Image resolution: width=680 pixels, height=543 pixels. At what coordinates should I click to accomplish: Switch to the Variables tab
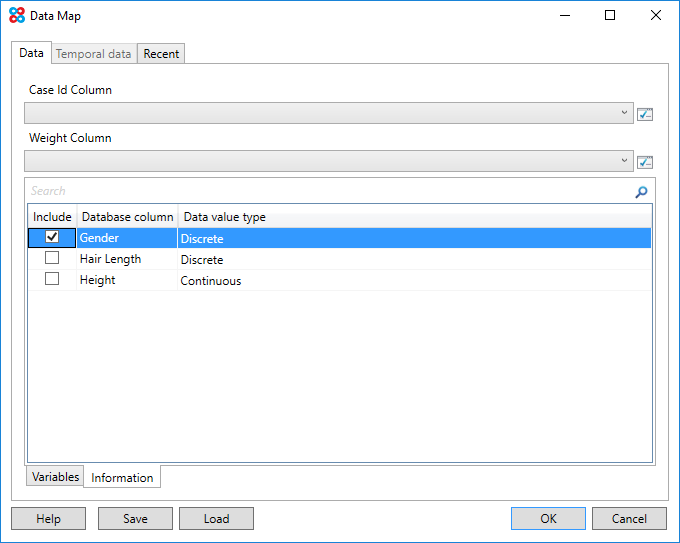tap(56, 477)
